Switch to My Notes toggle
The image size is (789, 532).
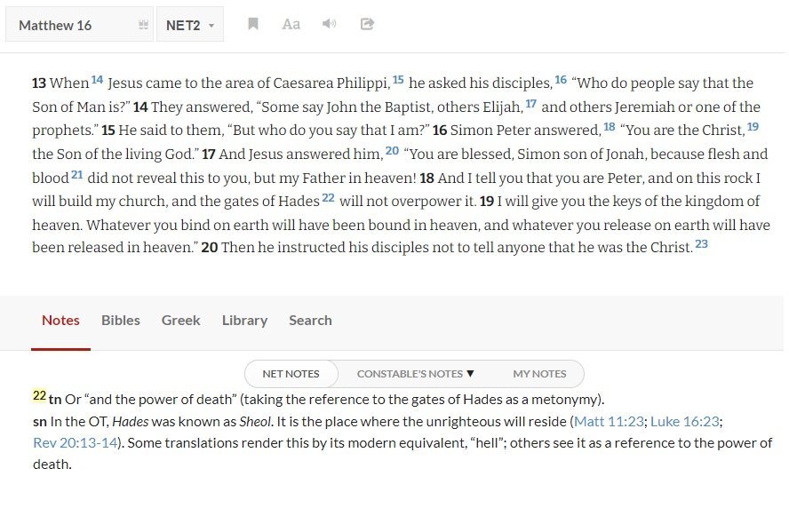click(539, 374)
